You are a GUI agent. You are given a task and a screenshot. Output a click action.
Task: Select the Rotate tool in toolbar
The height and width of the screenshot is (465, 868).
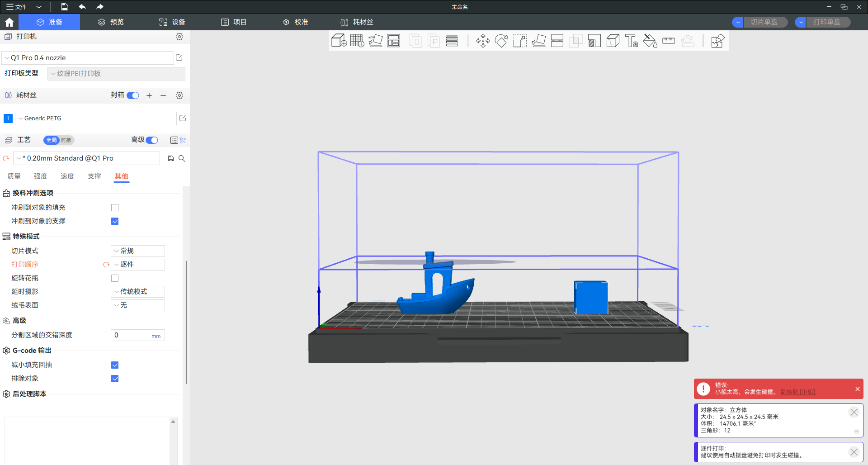click(501, 41)
